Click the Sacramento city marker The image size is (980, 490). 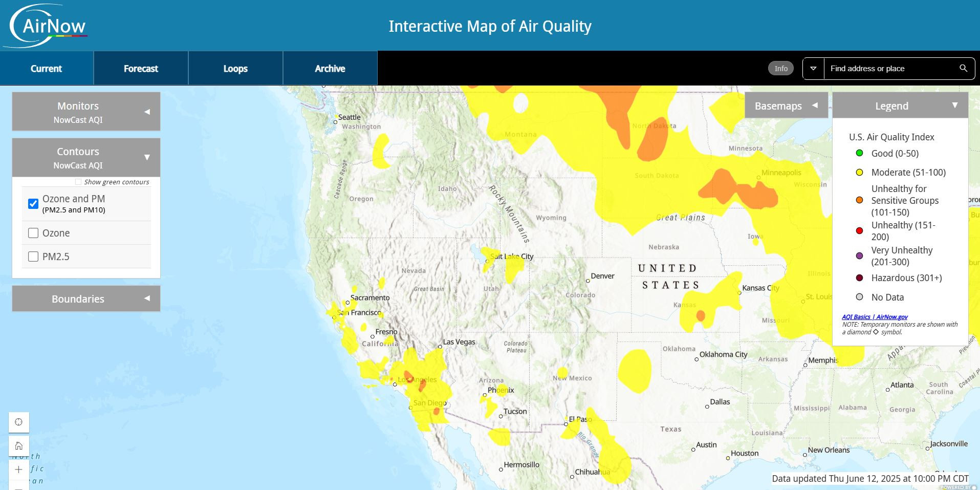pos(348,303)
